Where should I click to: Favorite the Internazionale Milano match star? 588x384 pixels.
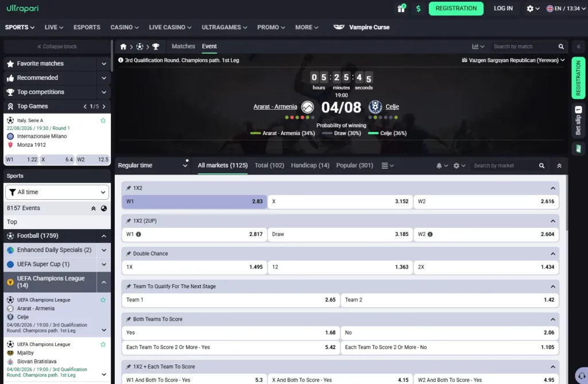point(103,121)
